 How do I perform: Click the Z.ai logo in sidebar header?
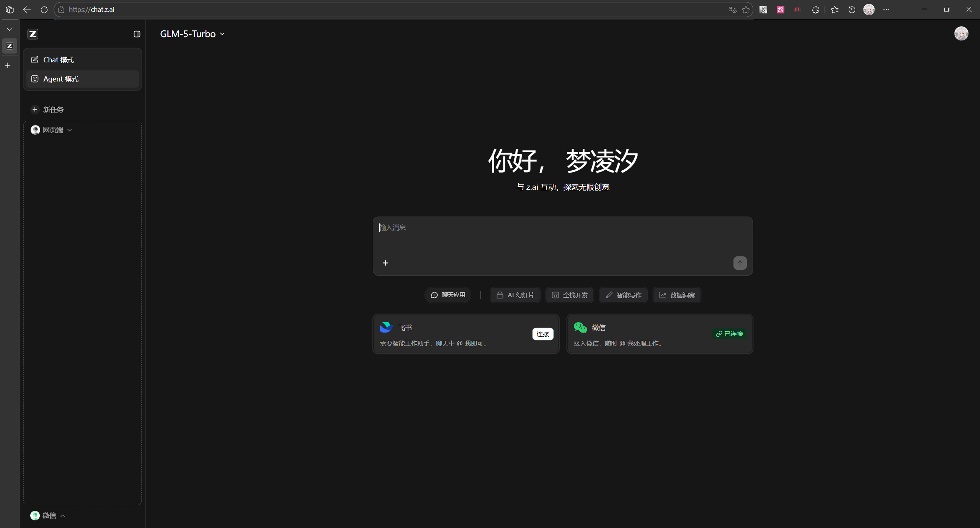pos(33,34)
